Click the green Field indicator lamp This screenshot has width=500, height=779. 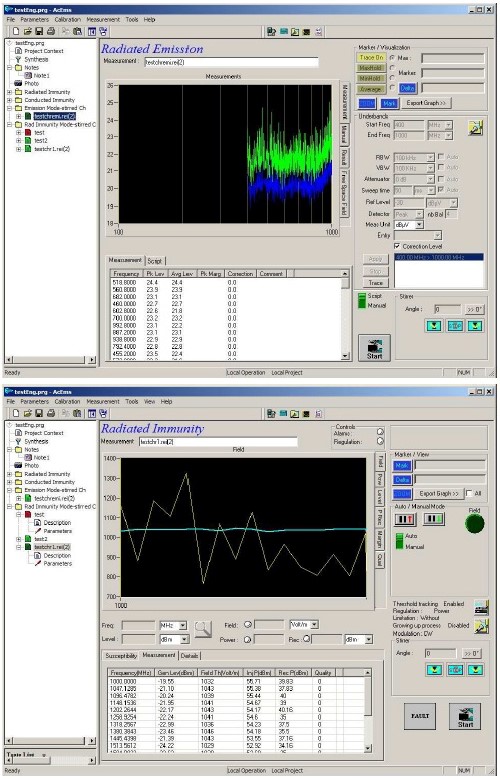point(474,524)
